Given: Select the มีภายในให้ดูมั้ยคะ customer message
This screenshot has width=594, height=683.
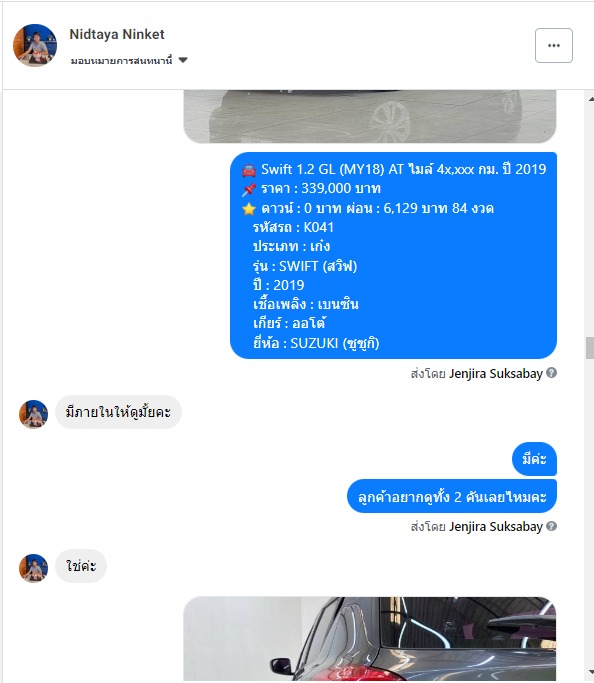Looking at the screenshot, I should pyautogui.click(x=118, y=412).
